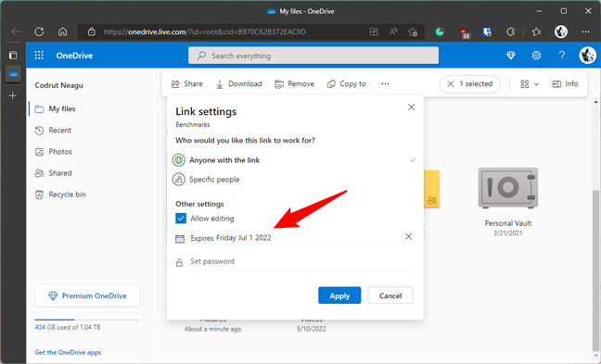Viewport: 601px width, 364px height.
Task: Close the Link settings dialog
Action: pyautogui.click(x=411, y=107)
